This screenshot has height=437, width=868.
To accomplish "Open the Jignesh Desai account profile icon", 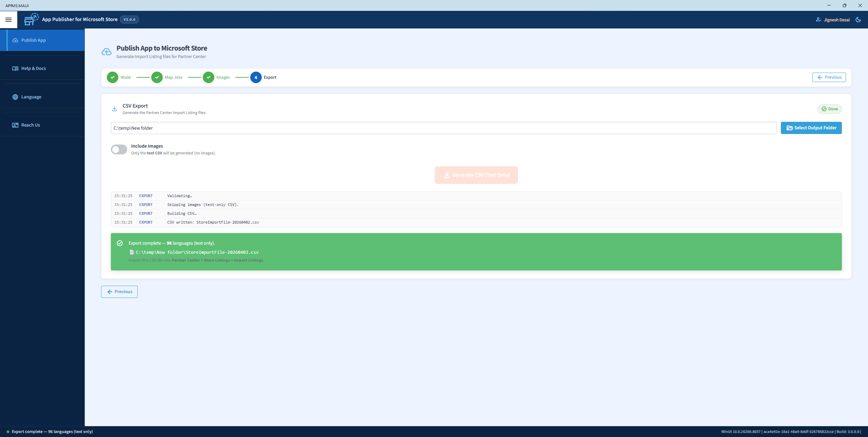I will pos(819,19).
